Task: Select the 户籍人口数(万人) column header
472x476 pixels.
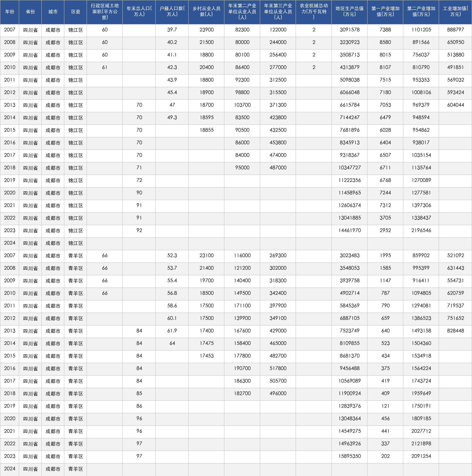Action: (x=172, y=12)
